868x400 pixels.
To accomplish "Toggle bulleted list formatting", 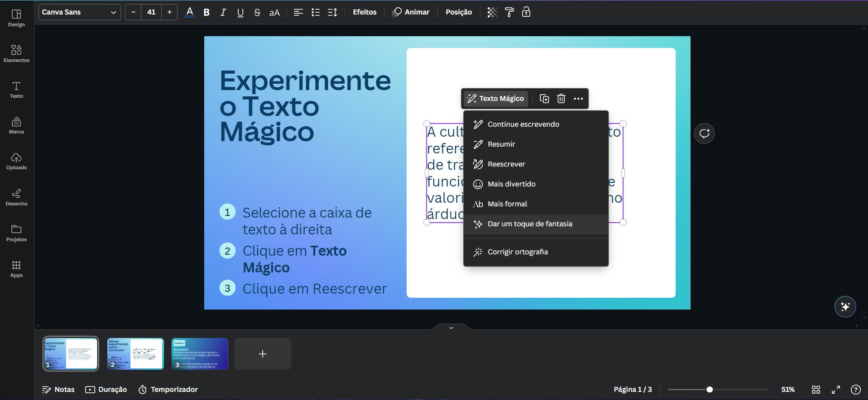I will (316, 12).
